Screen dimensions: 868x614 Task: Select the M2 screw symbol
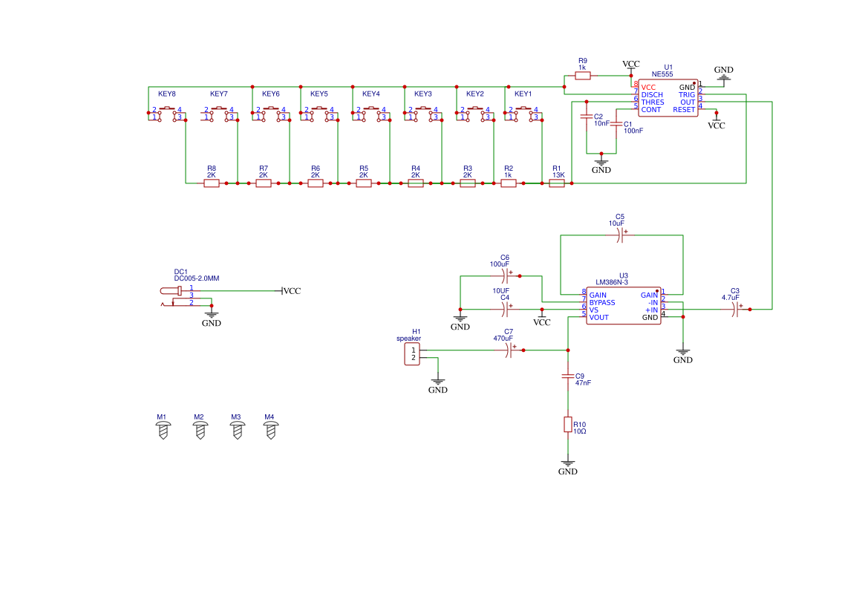[x=200, y=430]
